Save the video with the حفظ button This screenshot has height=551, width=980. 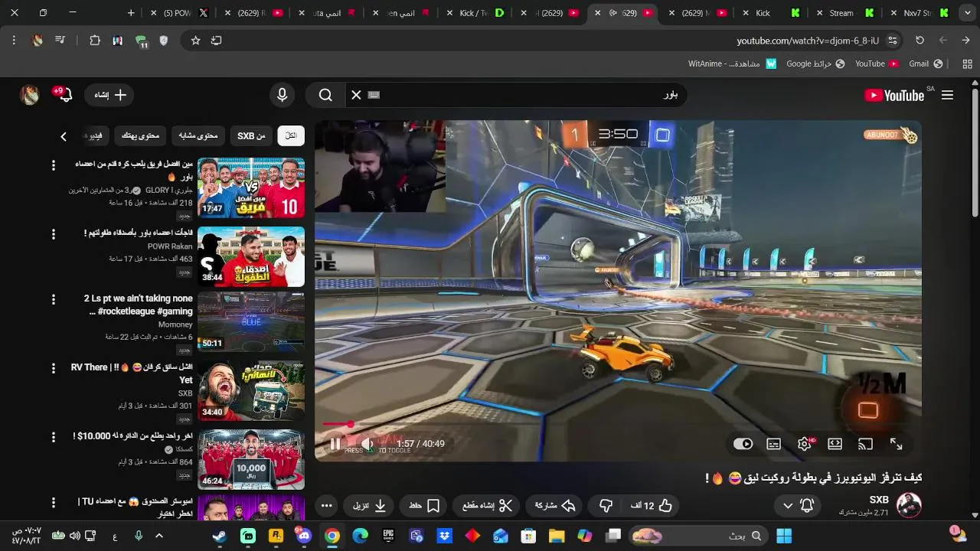424,506
